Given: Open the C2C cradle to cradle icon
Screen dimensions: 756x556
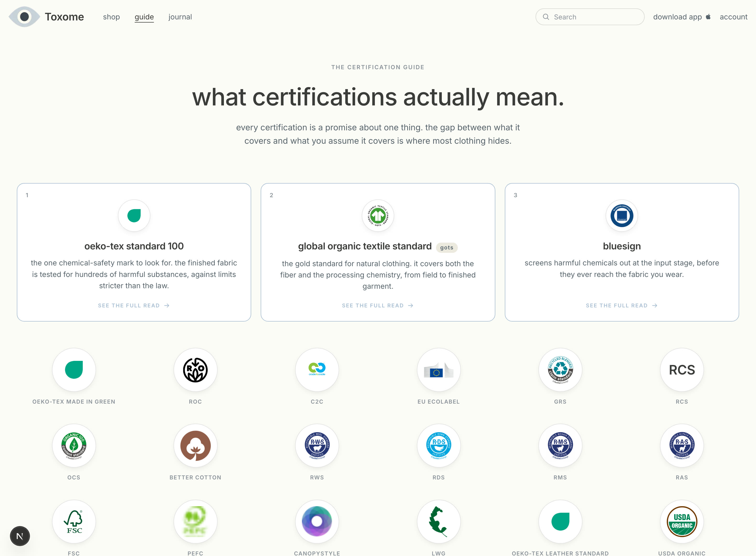Looking at the screenshot, I should click(317, 370).
